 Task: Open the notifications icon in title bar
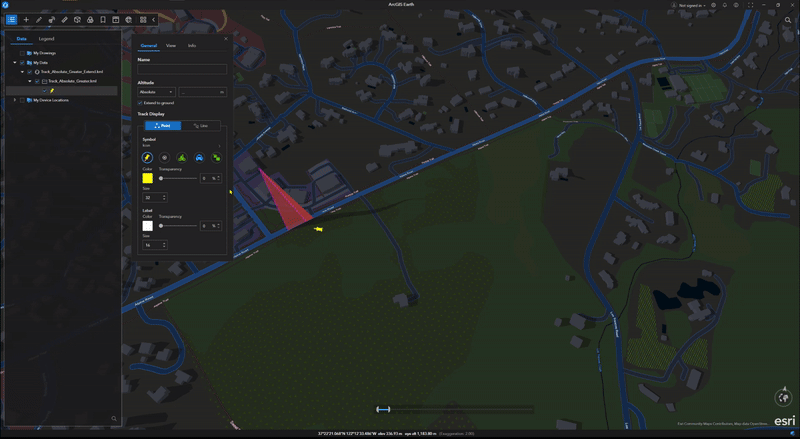724,5
